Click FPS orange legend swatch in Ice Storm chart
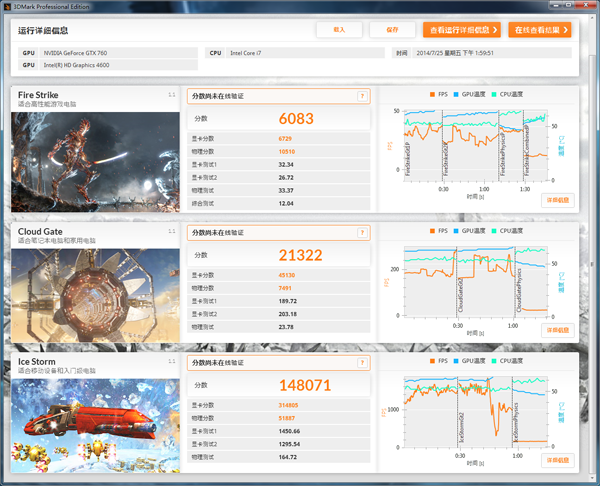 432,361
